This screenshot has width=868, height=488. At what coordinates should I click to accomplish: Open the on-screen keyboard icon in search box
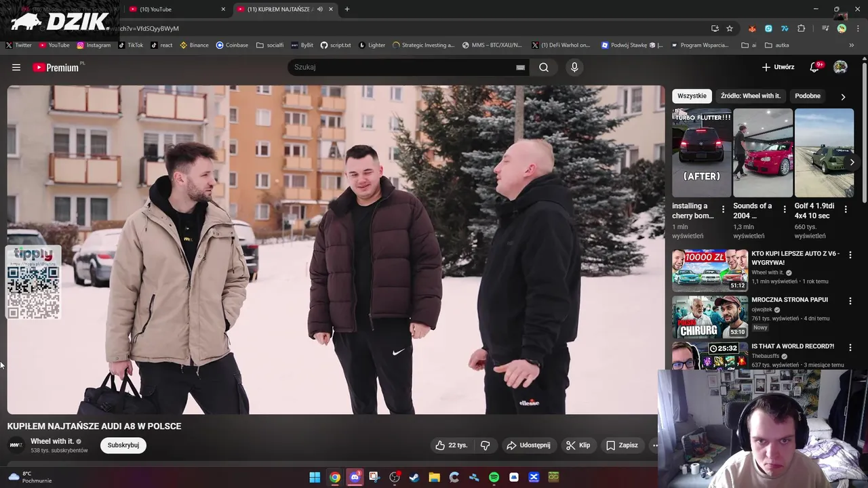(x=520, y=67)
